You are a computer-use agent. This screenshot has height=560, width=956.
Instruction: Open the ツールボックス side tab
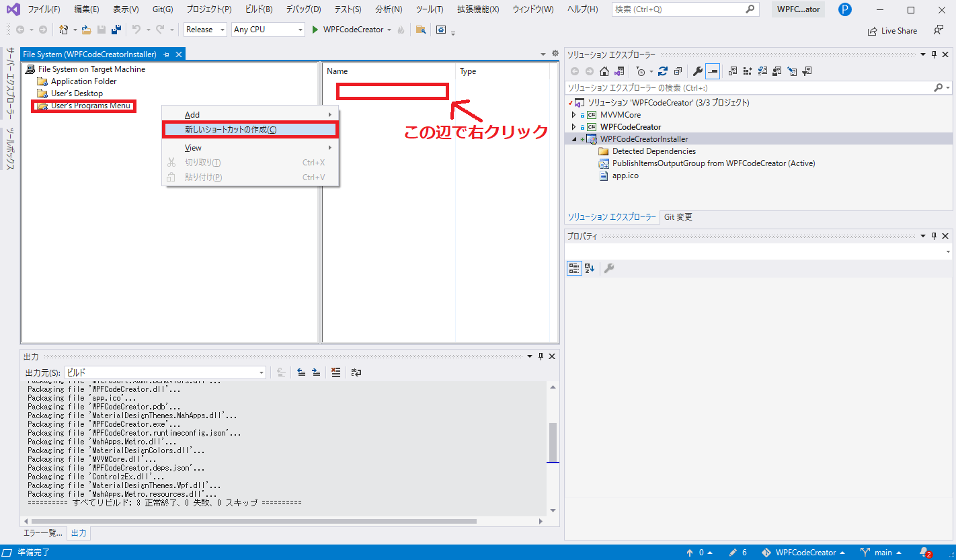(10, 149)
